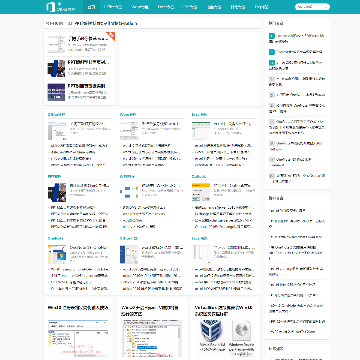Open the dark purple thumbnail in the featured list
Image resolution: width=360 pixels, height=360 pixels.
pyautogui.click(x=56, y=92)
